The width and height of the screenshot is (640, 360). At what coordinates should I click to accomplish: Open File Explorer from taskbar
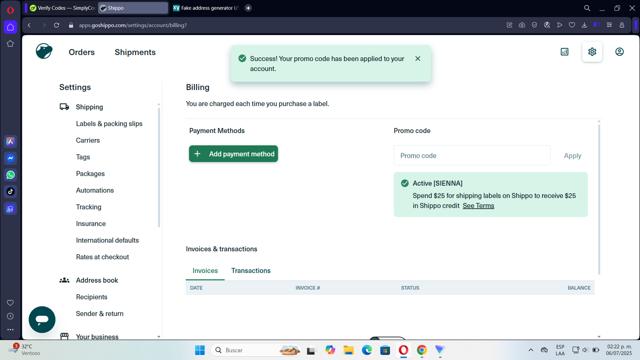pos(348,350)
